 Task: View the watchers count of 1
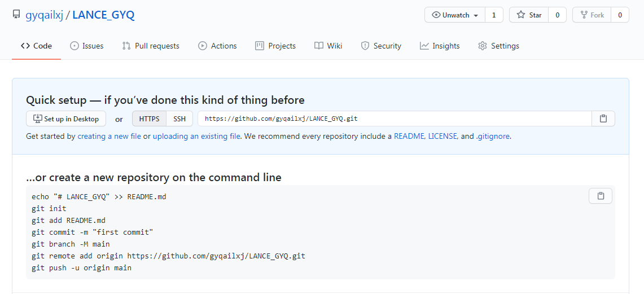(494, 15)
